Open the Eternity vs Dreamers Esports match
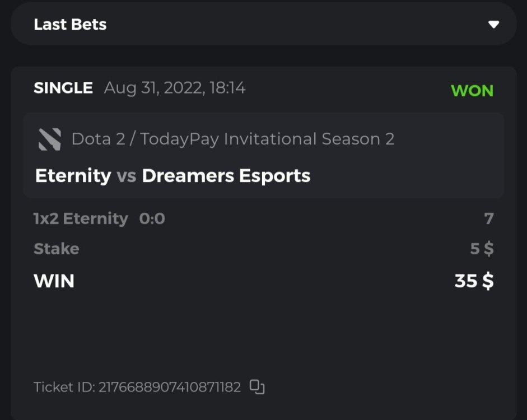The image size is (527, 420). tap(172, 176)
